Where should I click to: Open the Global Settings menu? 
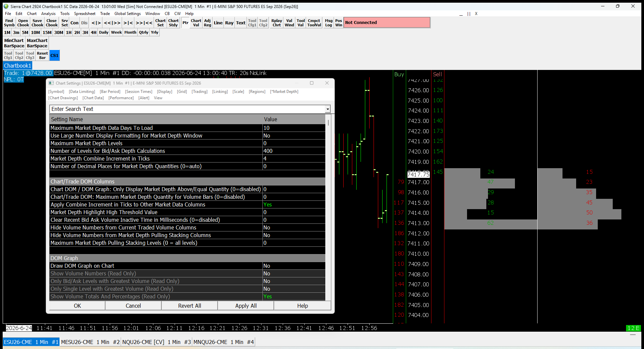click(127, 14)
